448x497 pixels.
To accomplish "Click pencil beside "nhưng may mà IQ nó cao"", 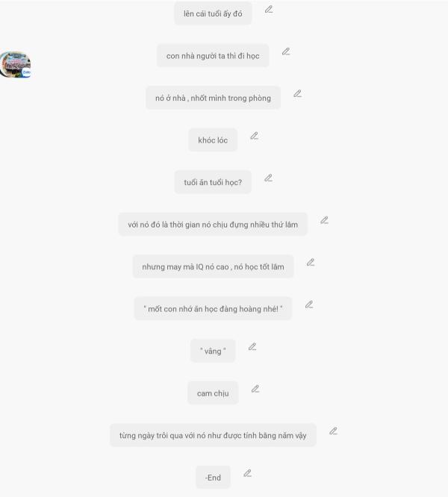I will (x=311, y=263).
